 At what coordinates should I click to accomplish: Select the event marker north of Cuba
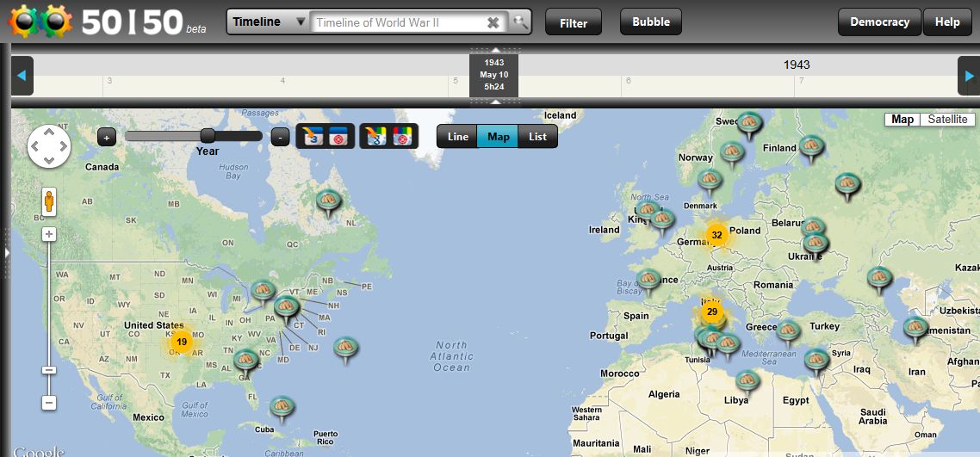282,406
